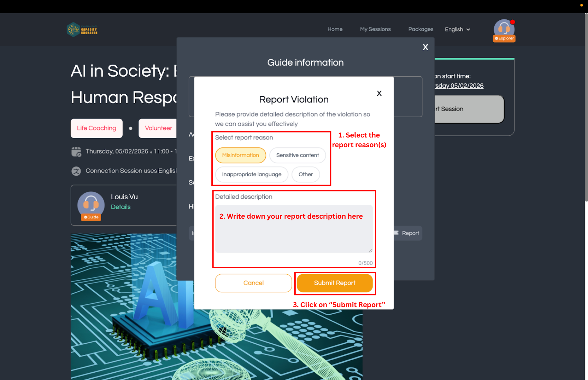Open the Explorer profile avatar
Viewport: 588px width, 380px height.
[504, 30]
